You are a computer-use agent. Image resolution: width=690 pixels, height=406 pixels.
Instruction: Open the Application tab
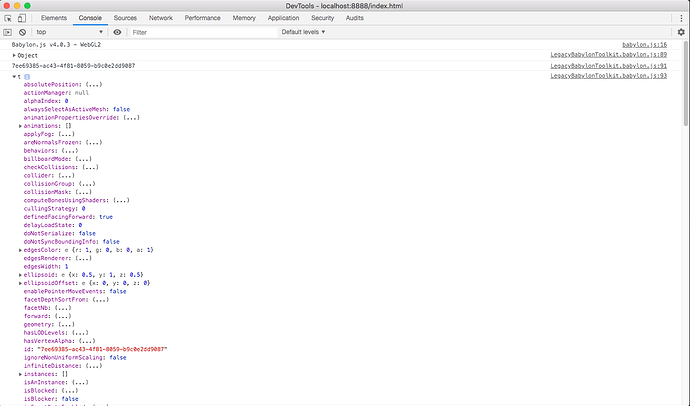click(x=283, y=18)
